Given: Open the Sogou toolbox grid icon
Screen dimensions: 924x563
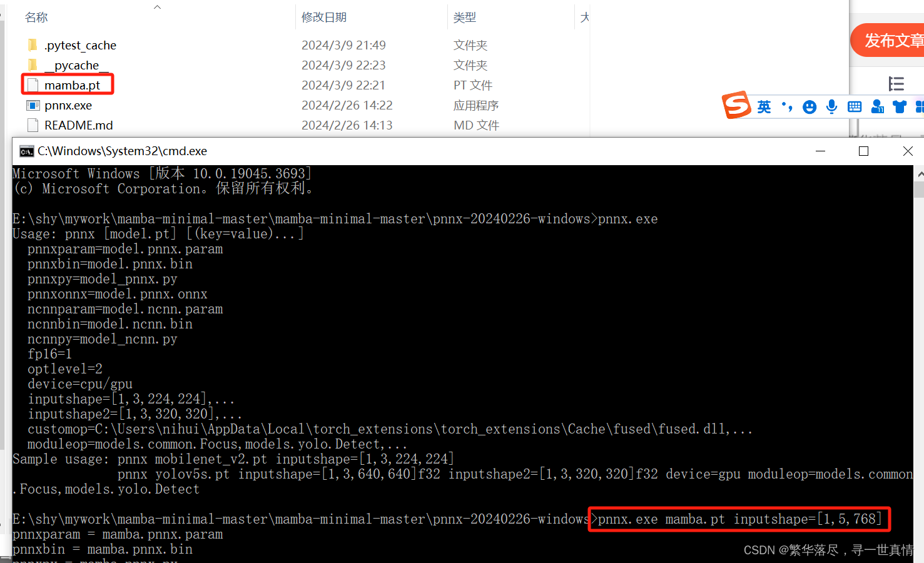Looking at the screenshot, I should [x=919, y=106].
